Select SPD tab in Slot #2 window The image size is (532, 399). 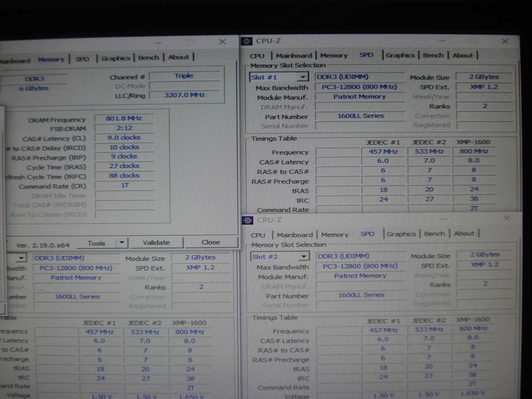tap(367, 234)
